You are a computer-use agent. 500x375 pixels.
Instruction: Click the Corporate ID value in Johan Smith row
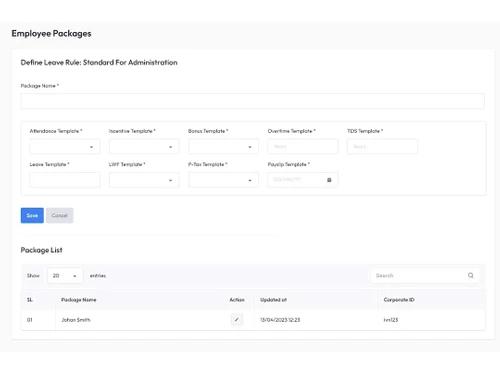point(391,320)
